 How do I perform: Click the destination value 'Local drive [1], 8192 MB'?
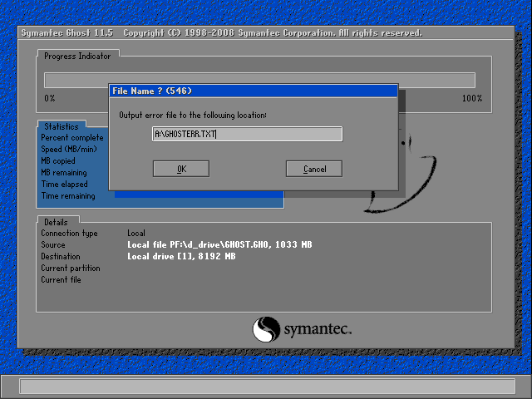[181, 256]
